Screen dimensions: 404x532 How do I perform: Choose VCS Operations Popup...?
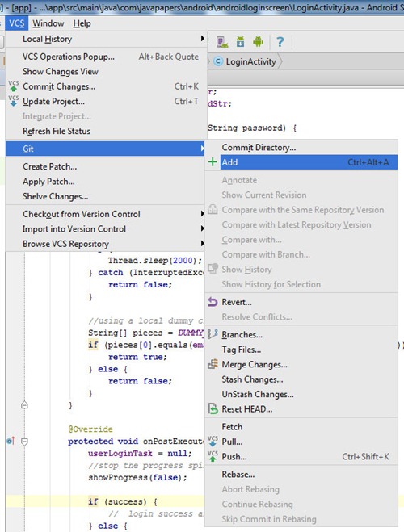[x=107, y=57]
